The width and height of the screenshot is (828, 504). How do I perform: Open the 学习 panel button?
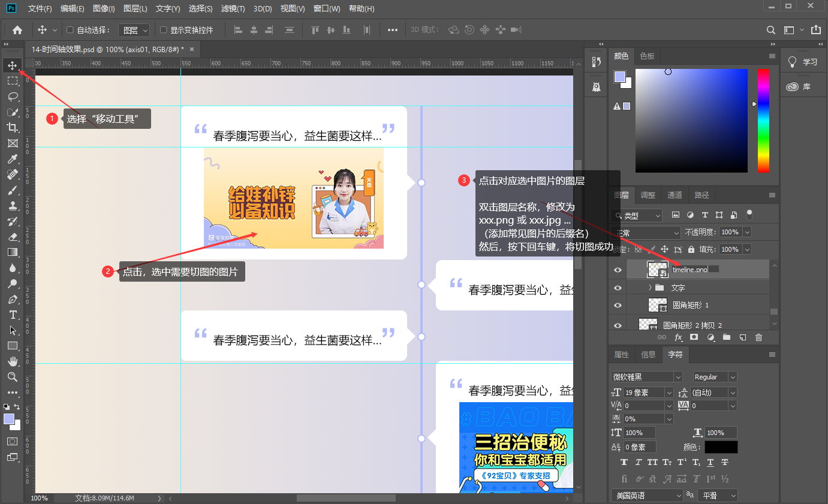[x=803, y=62]
